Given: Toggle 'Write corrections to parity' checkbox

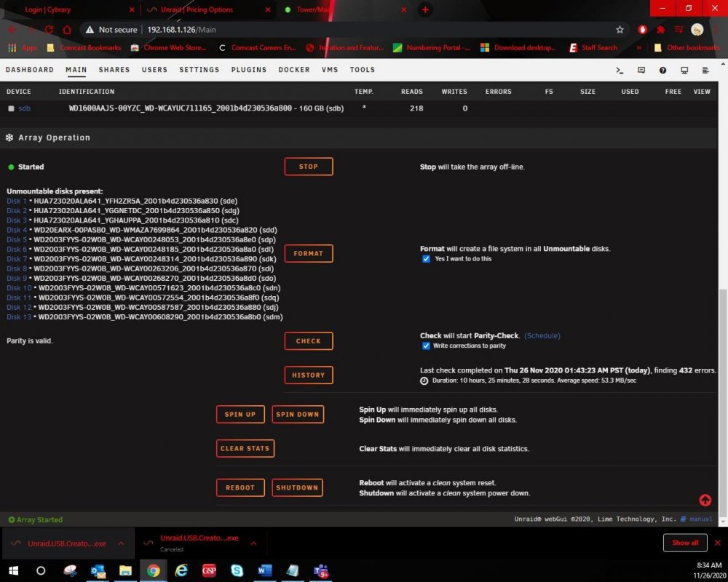Looking at the screenshot, I should coord(426,346).
